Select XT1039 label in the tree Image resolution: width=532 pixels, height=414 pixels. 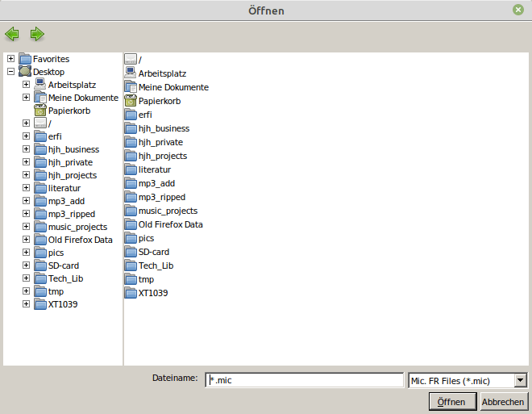63,304
